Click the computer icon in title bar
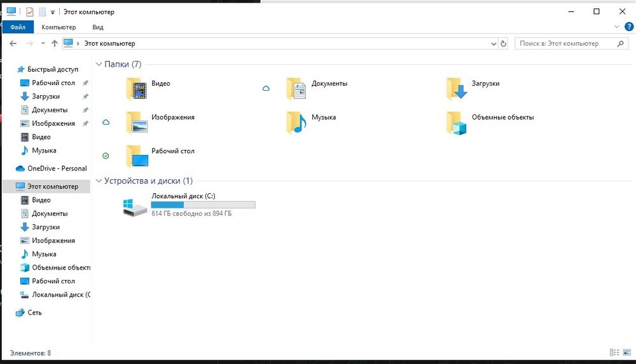Image resolution: width=636 pixels, height=364 pixels. click(11, 11)
